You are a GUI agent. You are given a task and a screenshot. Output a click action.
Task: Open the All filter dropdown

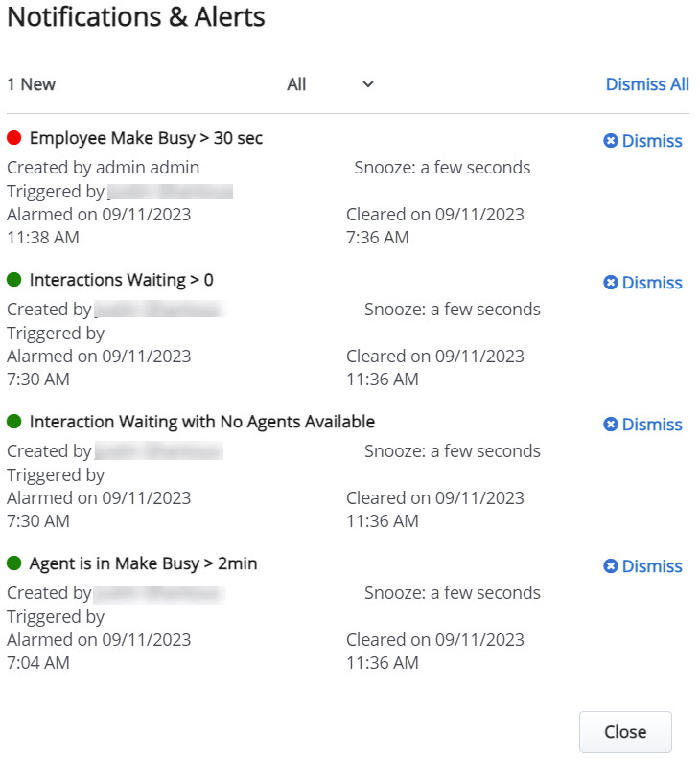[330, 84]
